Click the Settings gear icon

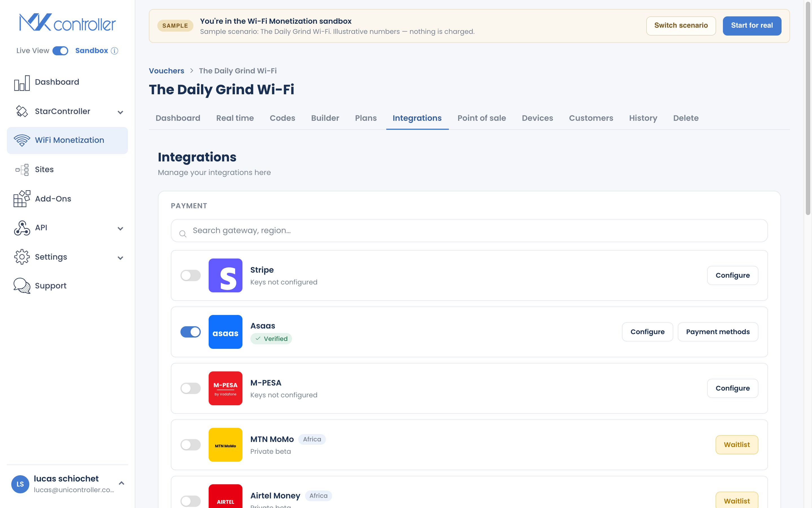tap(22, 257)
